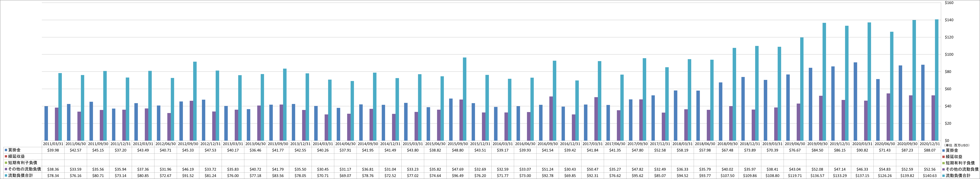This screenshot has height=179, width=980.
Task: Click the $38.36 other liabilities cell
Action: pos(53,169)
